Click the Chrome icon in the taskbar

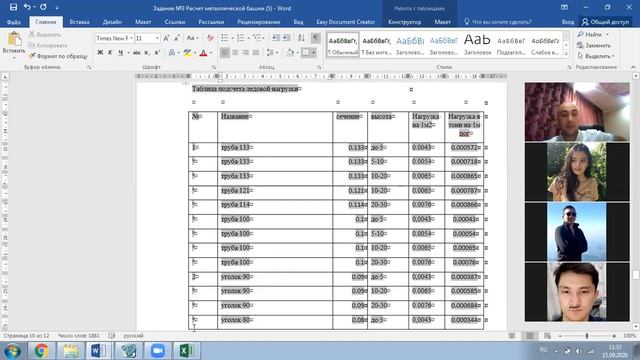pyautogui.click(x=41, y=350)
